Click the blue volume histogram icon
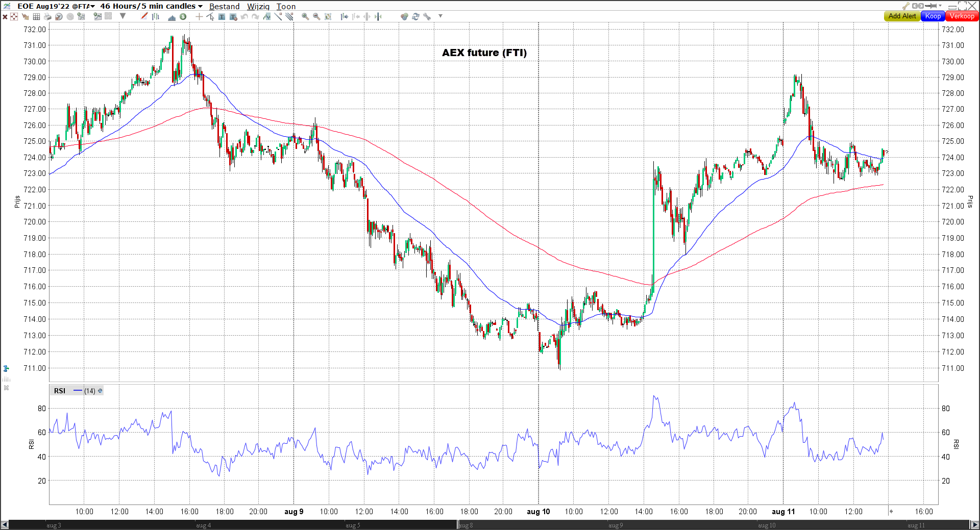Viewport: 980px width, 530px height. click(x=171, y=16)
